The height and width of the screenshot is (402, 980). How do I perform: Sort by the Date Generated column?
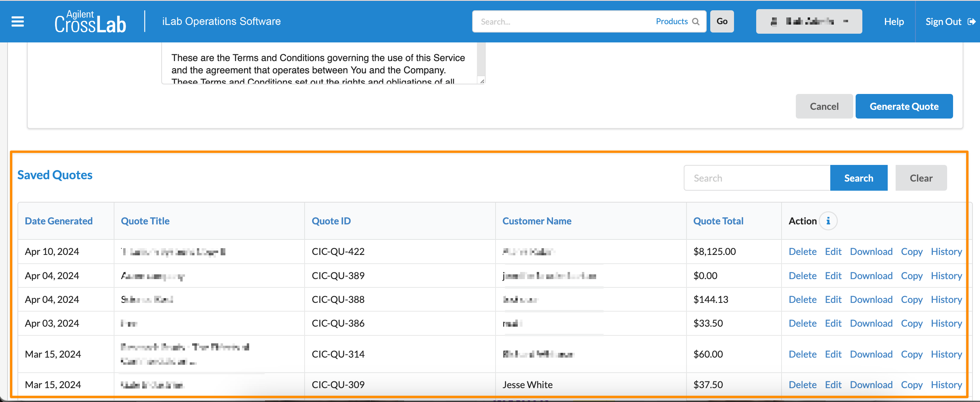[x=59, y=221]
